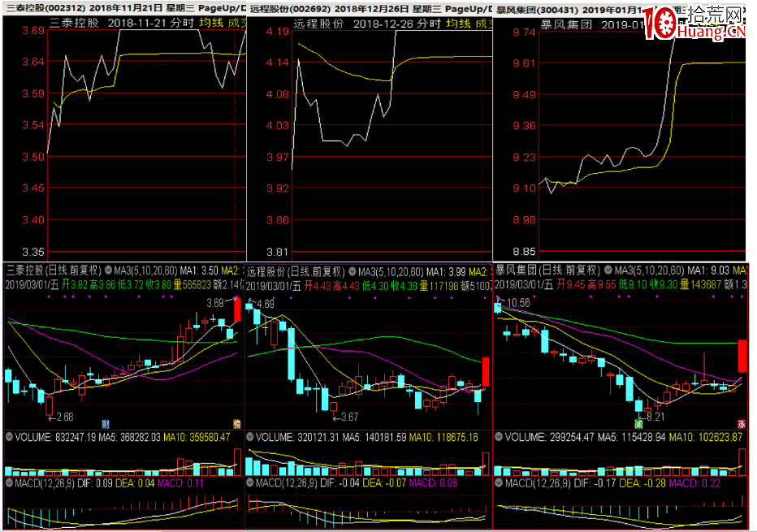Screen dimensions: 757x532
Task: Click MACD: 0.06 value
Action: coord(433,483)
